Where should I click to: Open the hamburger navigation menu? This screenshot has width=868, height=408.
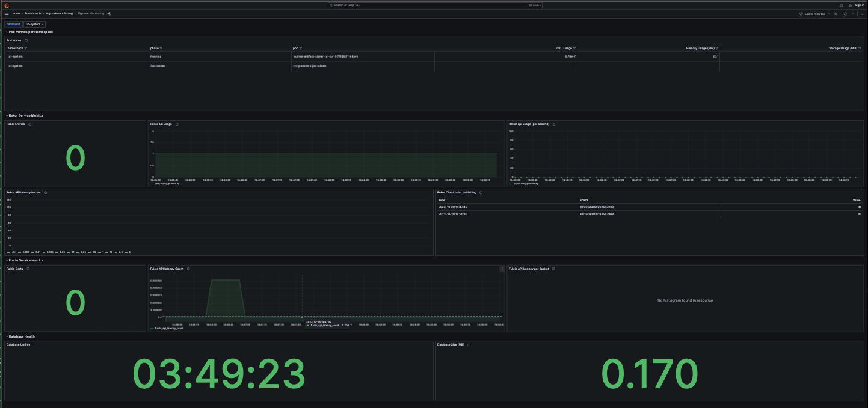coord(7,13)
